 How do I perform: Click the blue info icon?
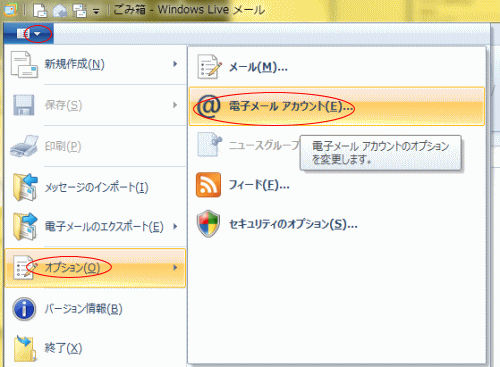[x=24, y=309]
